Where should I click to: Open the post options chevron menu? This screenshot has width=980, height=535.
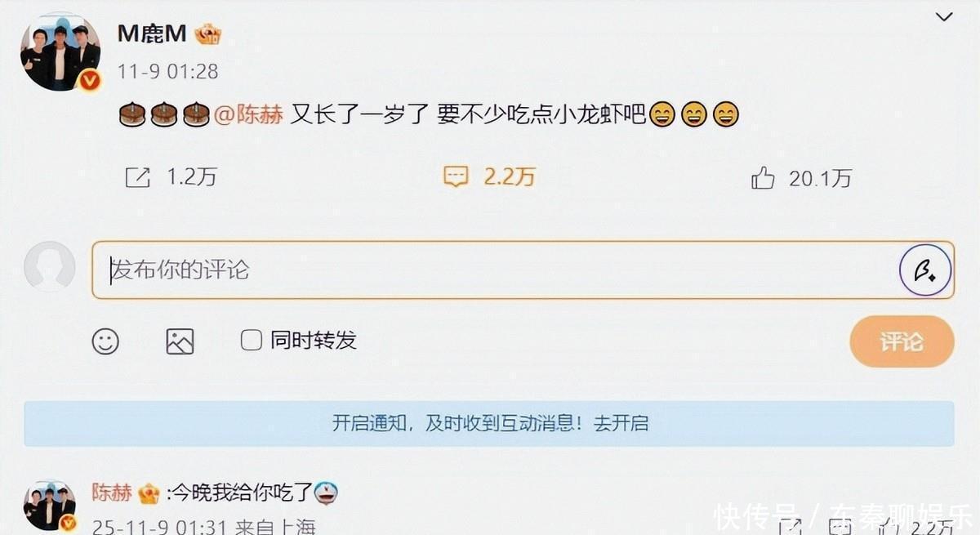click(944, 18)
